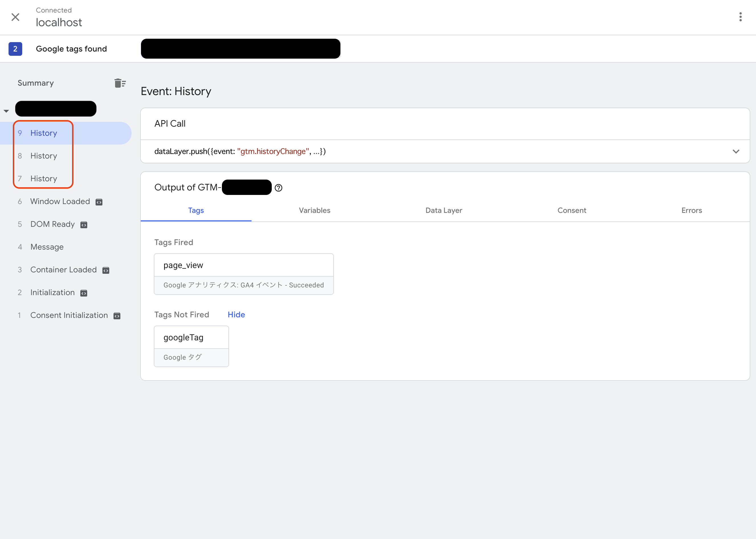This screenshot has width=756, height=539.
Task: Click the code icon beside Consent Initialization
Action: tap(117, 316)
